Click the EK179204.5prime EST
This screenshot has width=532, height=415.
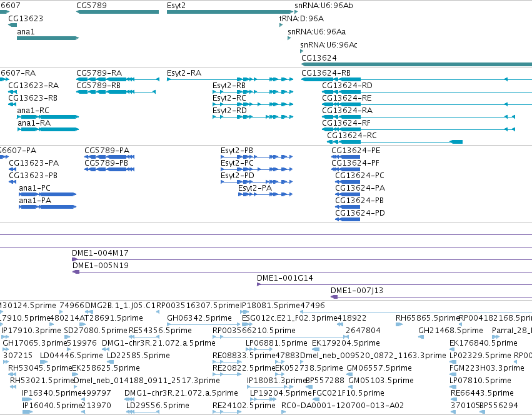[316, 349]
